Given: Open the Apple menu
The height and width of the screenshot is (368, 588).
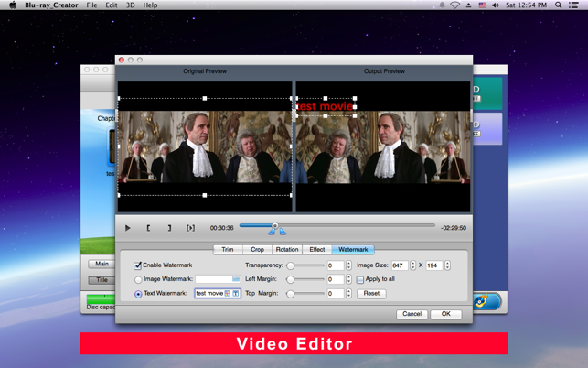Looking at the screenshot, I should tap(13, 5).
